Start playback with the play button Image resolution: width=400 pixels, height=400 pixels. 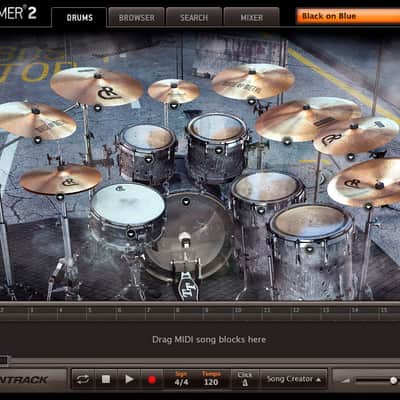(x=129, y=379)
